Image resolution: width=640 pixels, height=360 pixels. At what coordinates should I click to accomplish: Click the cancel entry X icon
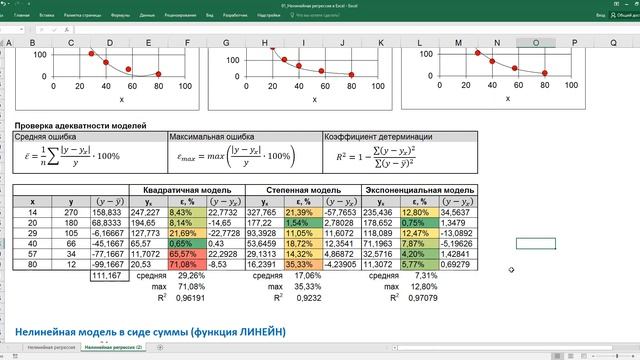(x=42, y=29)
